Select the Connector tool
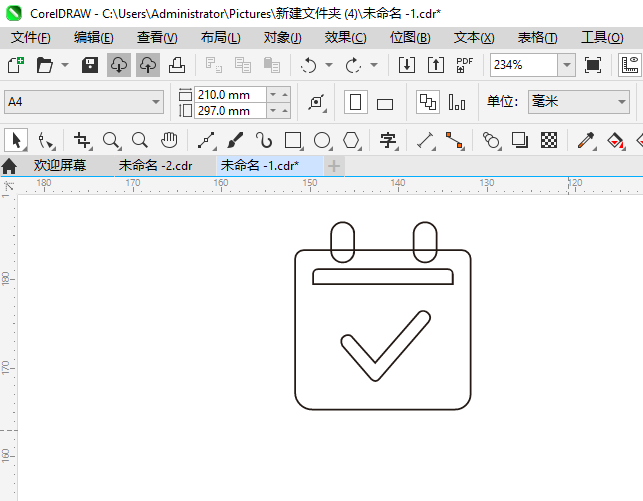This screenshot has height=501, width=643. click(455, 141)
